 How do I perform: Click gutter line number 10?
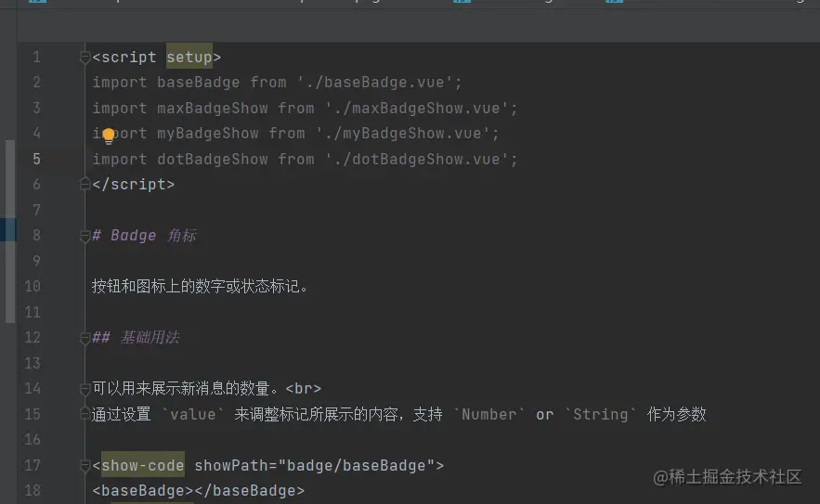33,286
